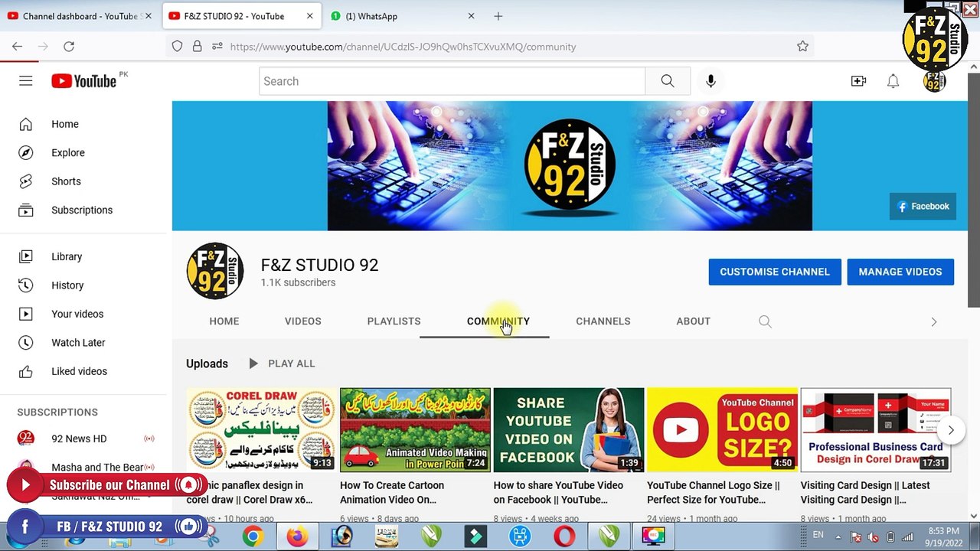Search within channel using the tab magnifier
Screen dimensions: 980x551
765,321
